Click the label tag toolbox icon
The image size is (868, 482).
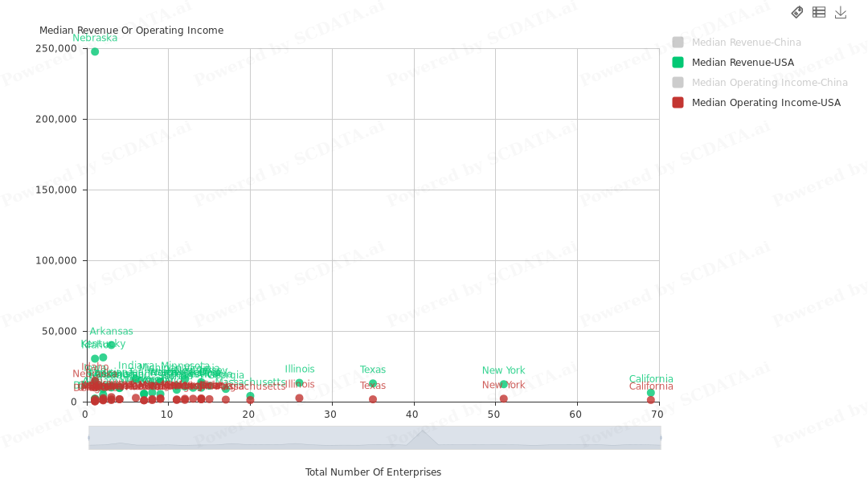click(x=797, y=12)
